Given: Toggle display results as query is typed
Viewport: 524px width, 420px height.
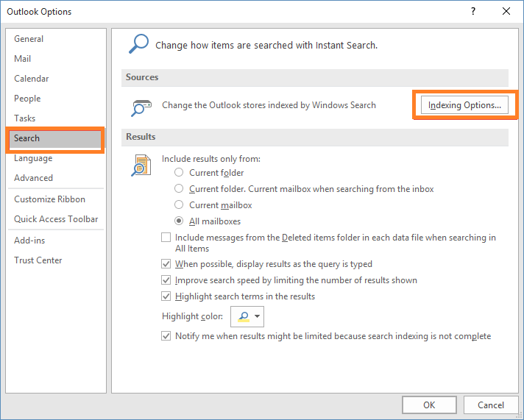Looking at the screenshot, I should pyautogui.click(x=166, y=264).
